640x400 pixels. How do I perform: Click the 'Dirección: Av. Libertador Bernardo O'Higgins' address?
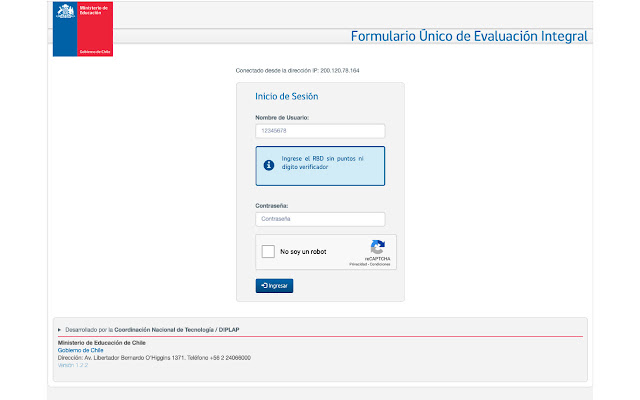tap(154, 358)
